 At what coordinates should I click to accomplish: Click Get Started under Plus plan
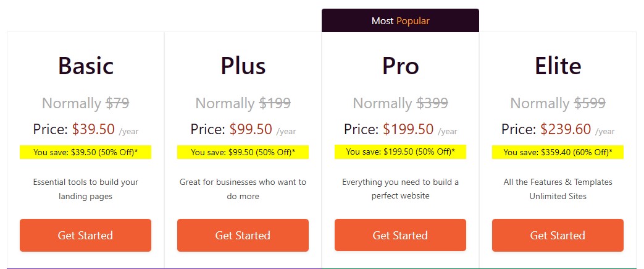point(243,235)
